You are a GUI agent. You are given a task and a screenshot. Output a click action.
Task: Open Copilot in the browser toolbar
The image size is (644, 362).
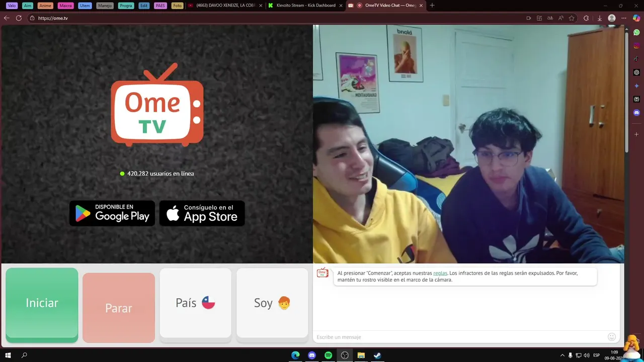pyautogui.click(x=636, y=18)
